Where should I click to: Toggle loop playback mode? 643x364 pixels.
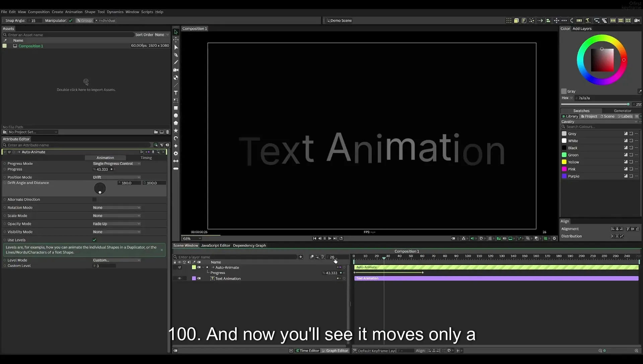coord(341,239)
